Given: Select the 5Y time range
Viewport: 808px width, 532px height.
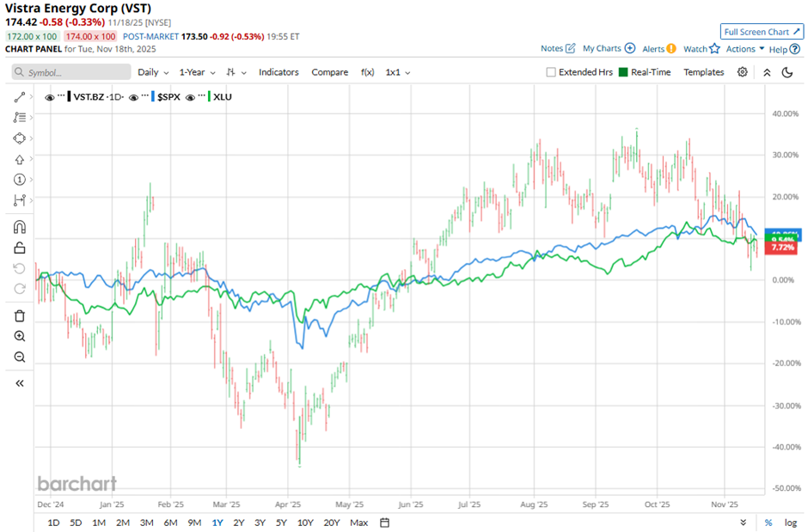Looking at the screenshot, I should tap(281, 523).
